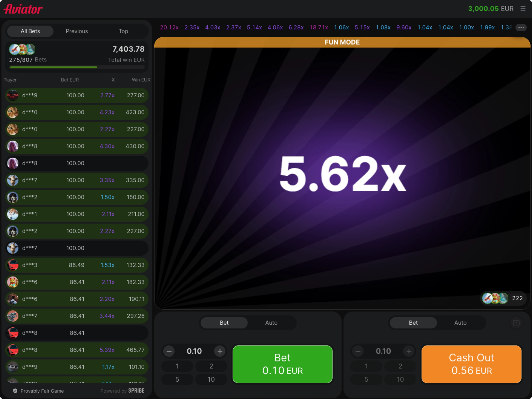Select Bet mode in the first panel

click(224, 323)
